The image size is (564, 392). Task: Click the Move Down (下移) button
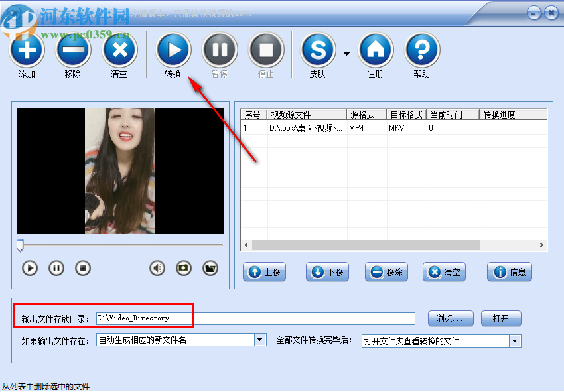click(327, 272)
